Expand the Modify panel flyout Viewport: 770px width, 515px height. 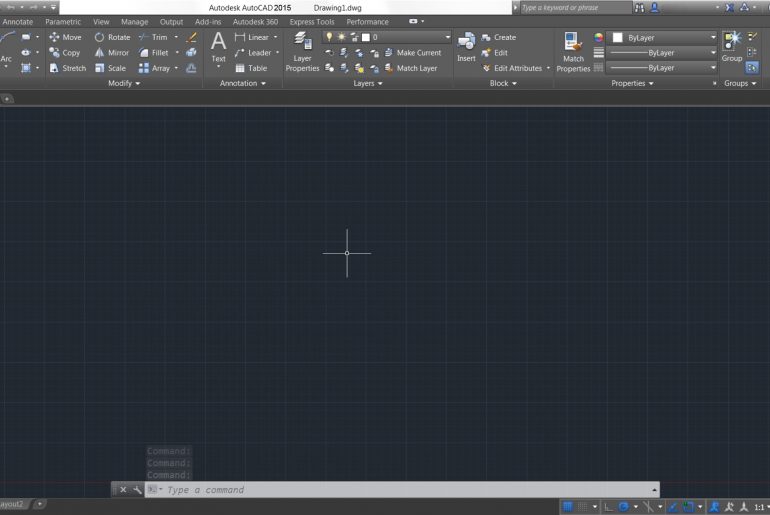(x=124, y=84)
